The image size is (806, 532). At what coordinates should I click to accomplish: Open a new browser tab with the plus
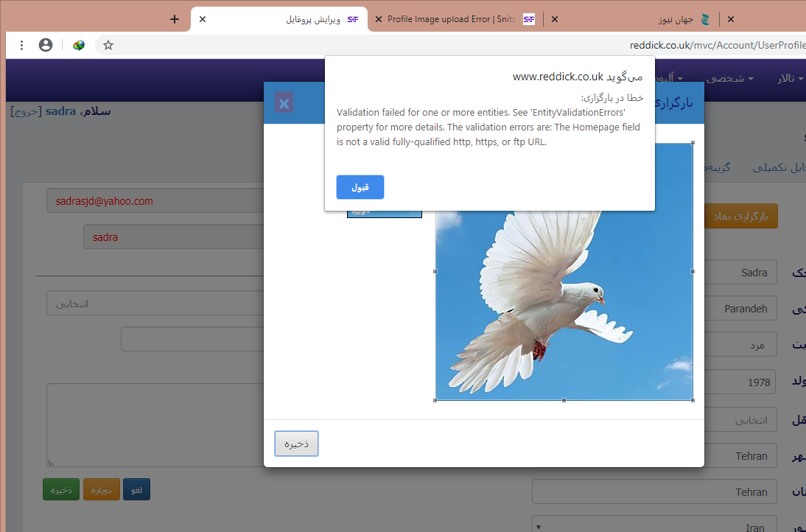pos(174,19)
